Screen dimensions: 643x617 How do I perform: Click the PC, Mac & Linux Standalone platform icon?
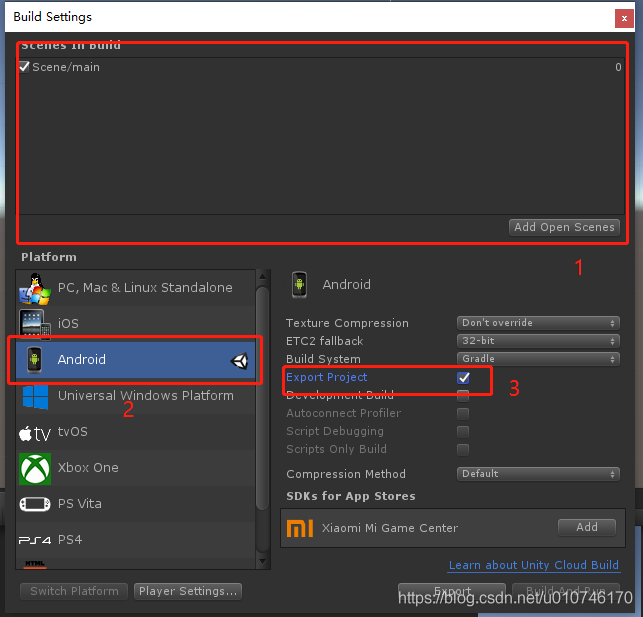click(35, 289)
